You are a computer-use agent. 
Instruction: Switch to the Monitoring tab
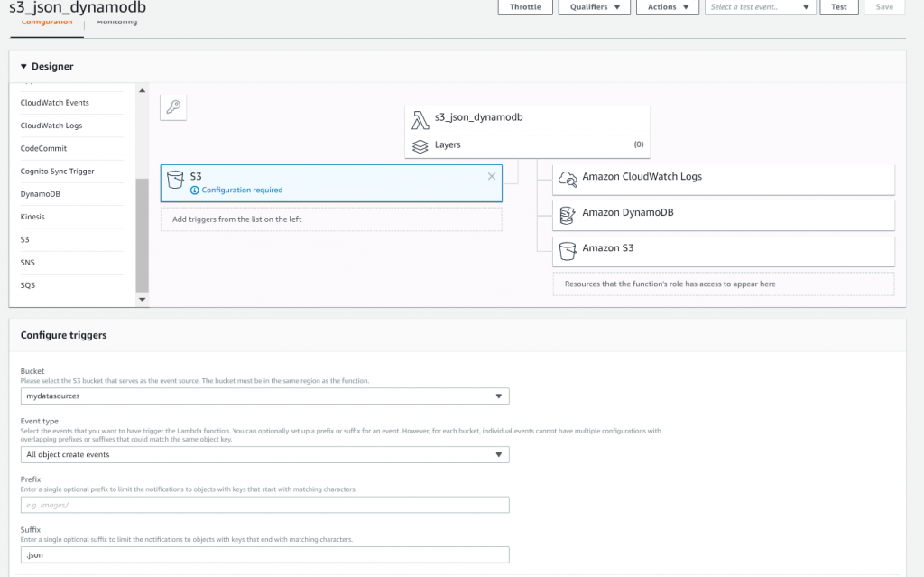point(116,23)
